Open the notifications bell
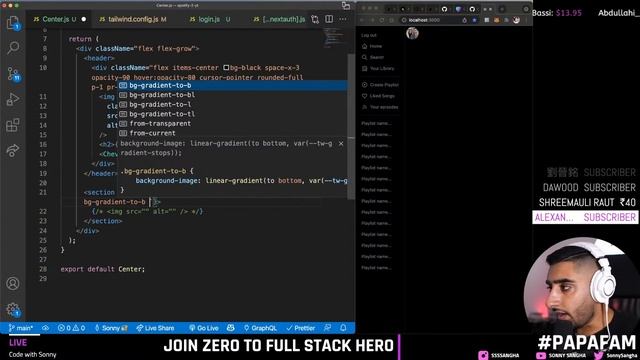 [x=343, y=328]
